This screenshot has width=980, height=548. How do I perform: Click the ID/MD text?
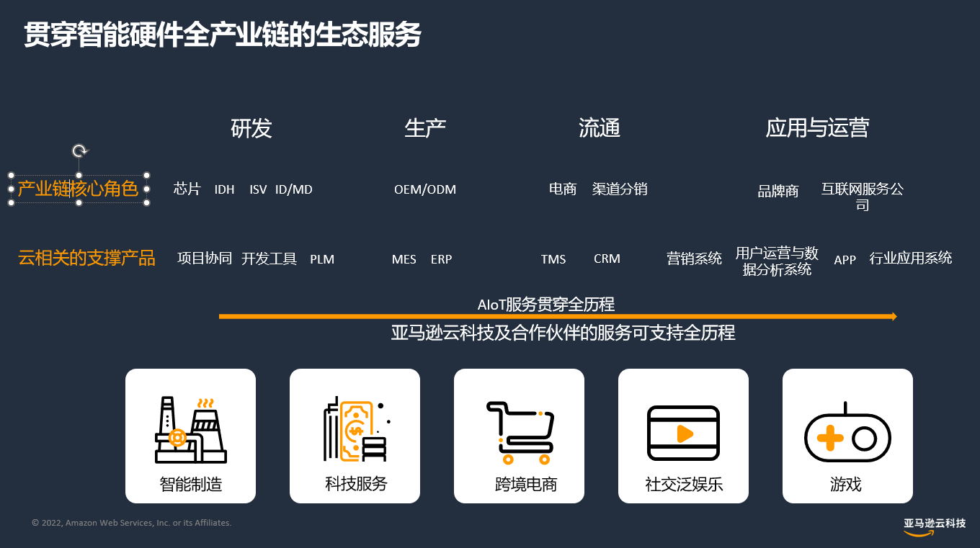tap(294, 189)
